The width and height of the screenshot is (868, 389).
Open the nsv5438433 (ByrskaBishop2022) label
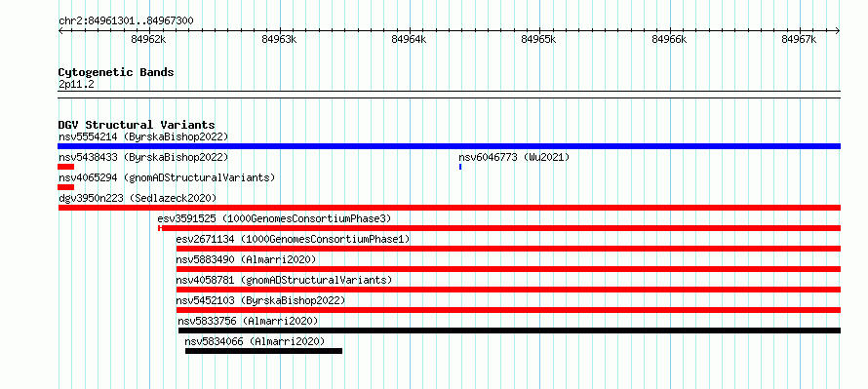(143, 157)
